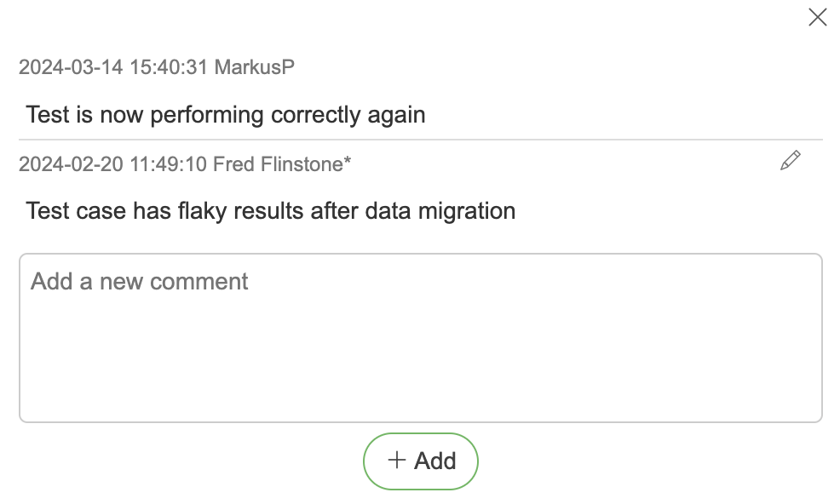Edit Fred Flinstone's comment with the pencil icon
This screenshot has height=504, width=840.
790,160
